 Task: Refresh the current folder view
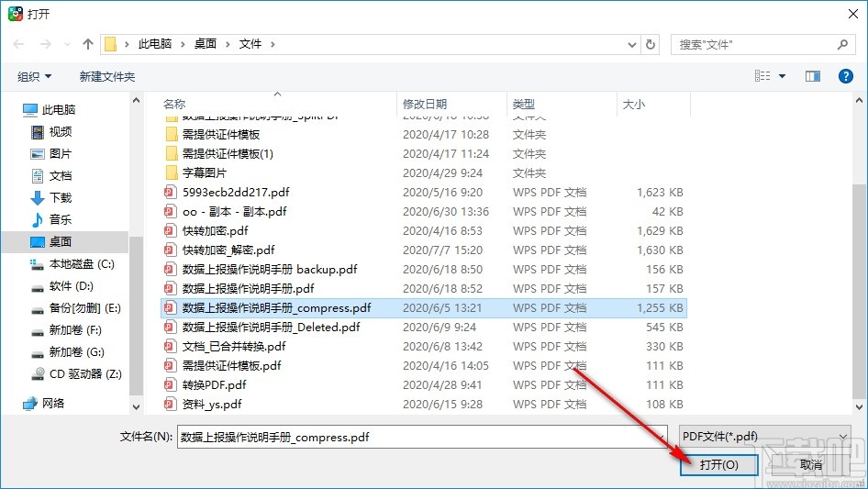pyautogui.click(x=651, y=44)
